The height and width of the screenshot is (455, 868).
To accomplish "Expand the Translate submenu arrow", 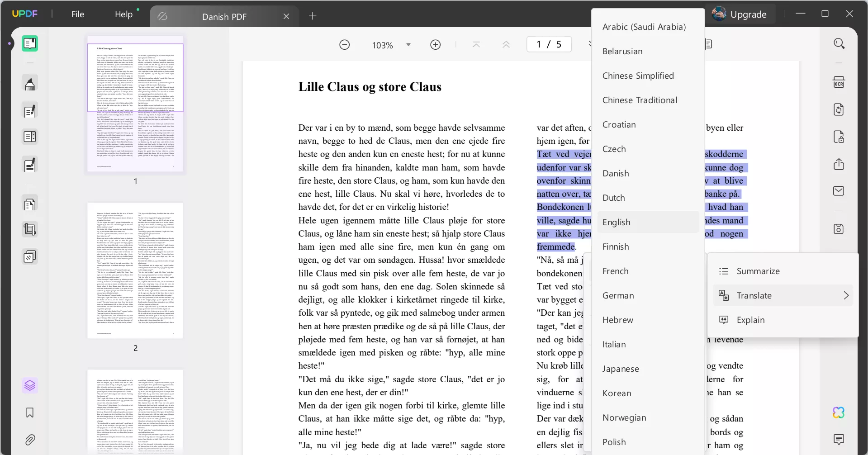I will point(846,295).
